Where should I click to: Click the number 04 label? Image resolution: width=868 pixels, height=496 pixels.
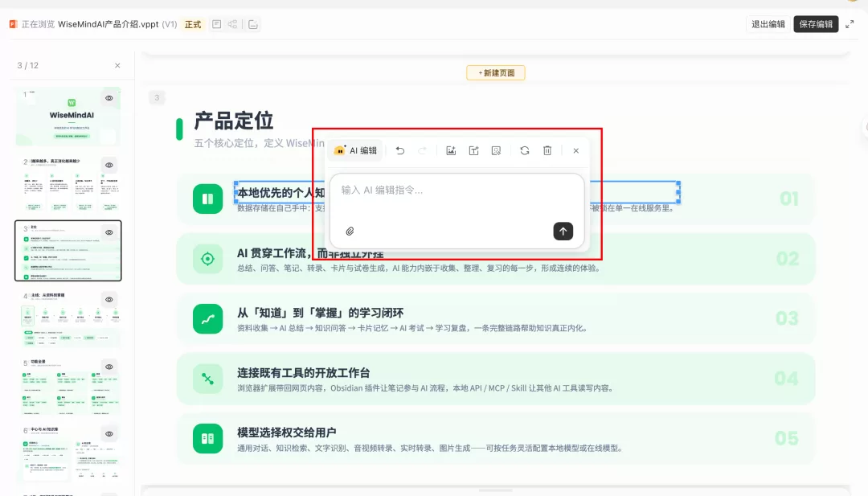[787, 379]
